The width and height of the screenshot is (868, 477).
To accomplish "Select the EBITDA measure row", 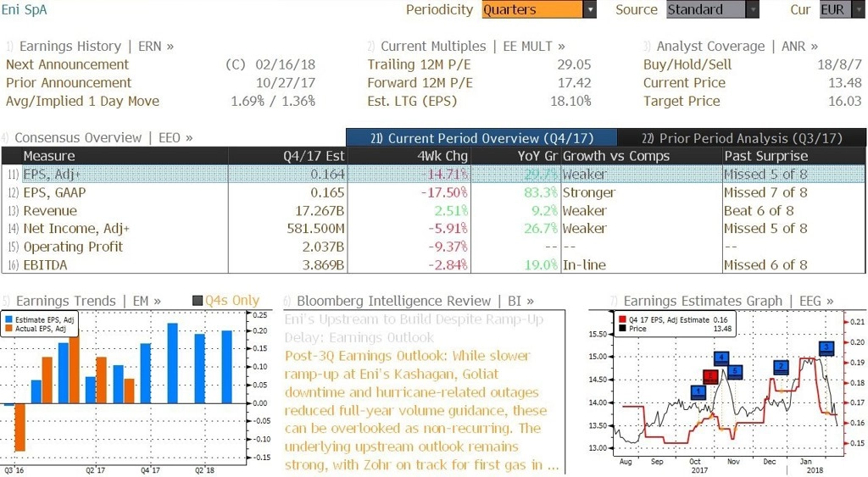I will [433, 264].
